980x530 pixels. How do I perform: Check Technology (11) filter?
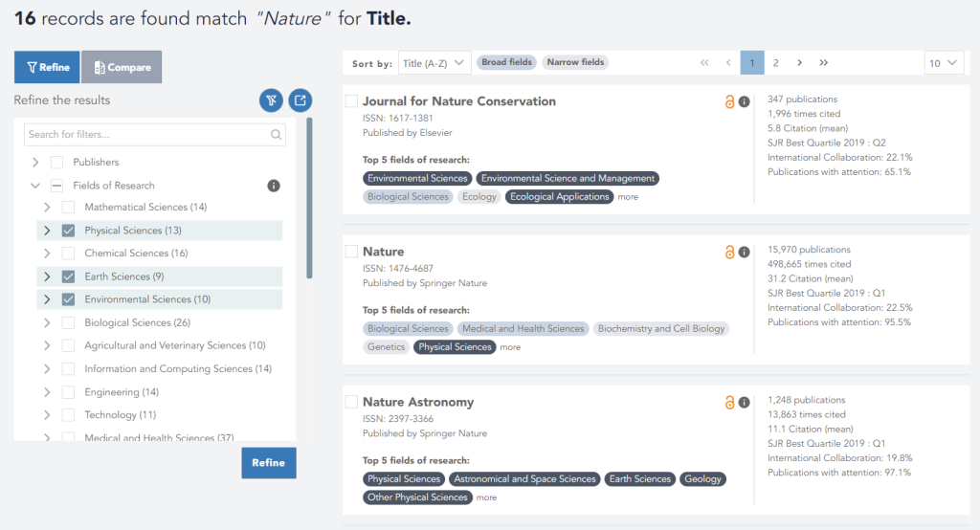coord(68,415)
